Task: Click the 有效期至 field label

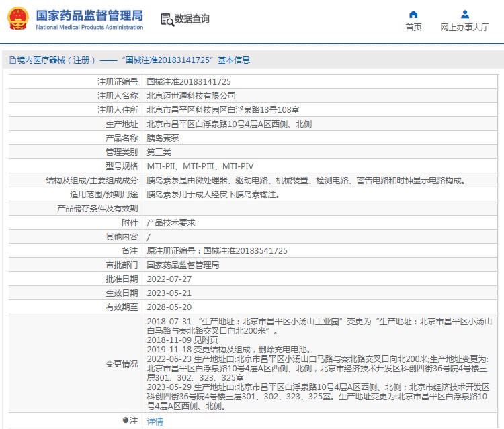Action: [x=122, y=307]
